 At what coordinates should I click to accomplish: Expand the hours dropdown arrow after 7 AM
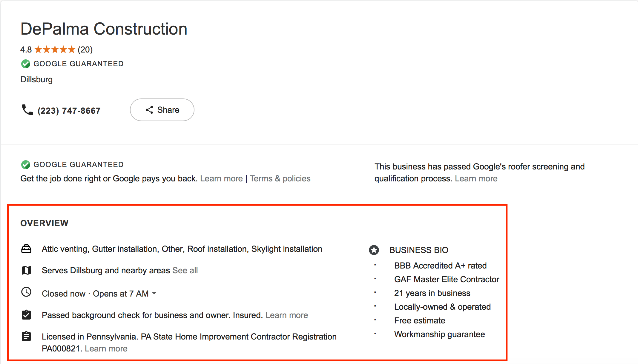(x=154, y=293)
